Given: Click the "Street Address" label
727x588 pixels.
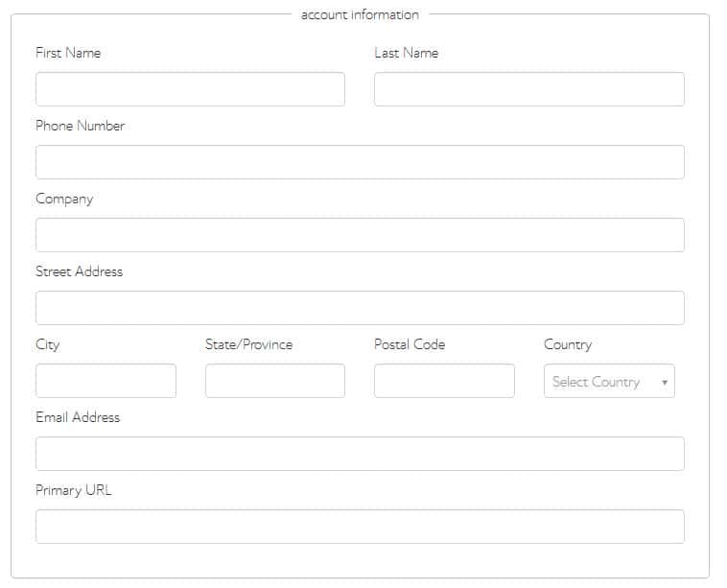Looking at the screenshot, I should 80,271.
